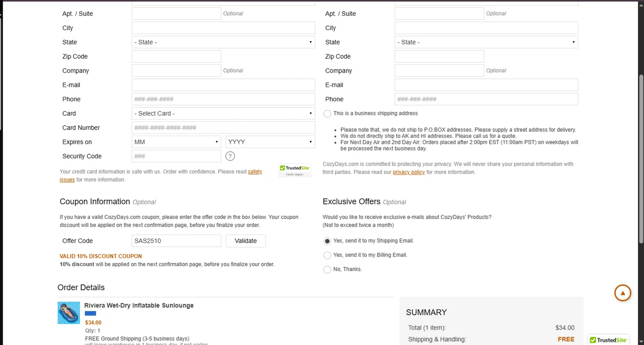
Task: Select 'Yes, send it to my Billing Email'
Action: (327, 255)
